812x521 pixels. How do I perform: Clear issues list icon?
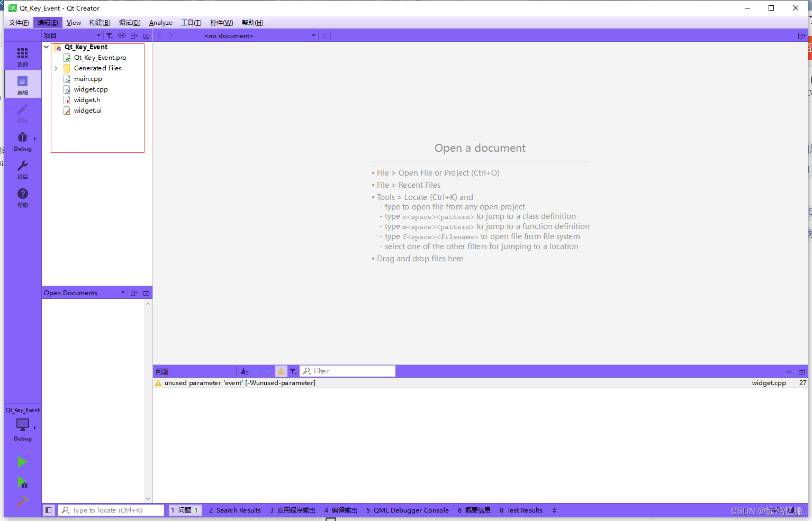[x=245, y=371]
